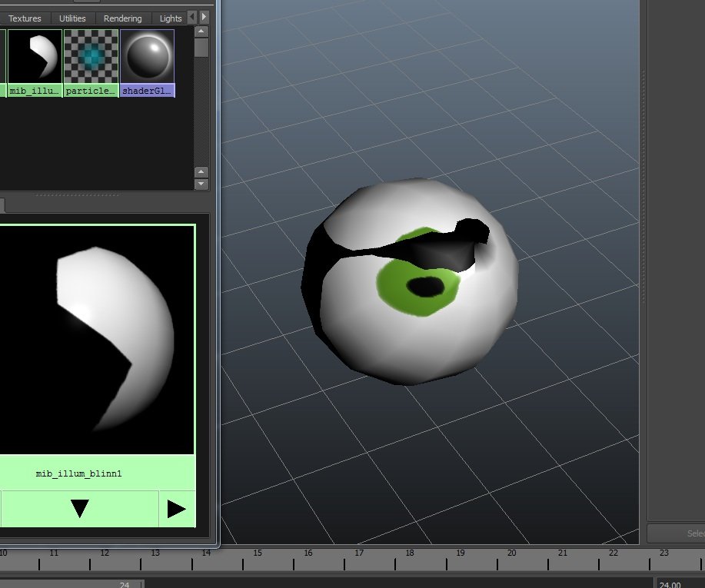Viewport: 705px width, 588px height.
Task: Select the particleCloud shader swatch
Action: (91, 62)
